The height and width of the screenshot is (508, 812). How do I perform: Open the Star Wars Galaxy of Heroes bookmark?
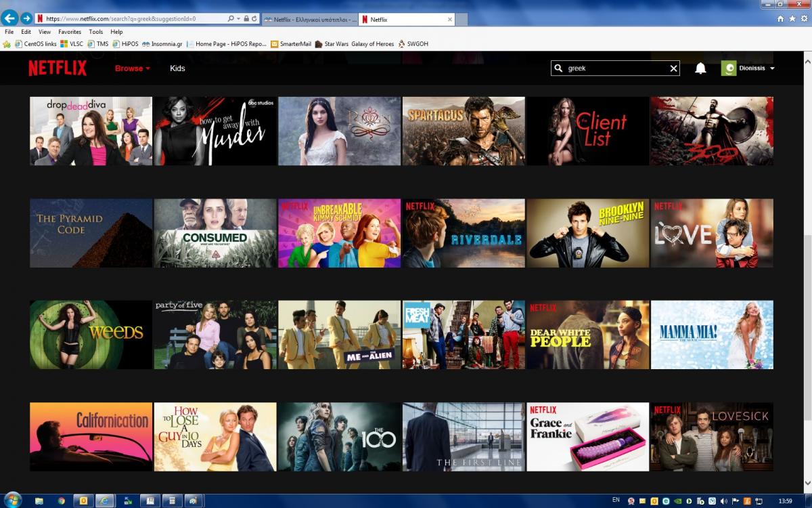pos(355,44)
